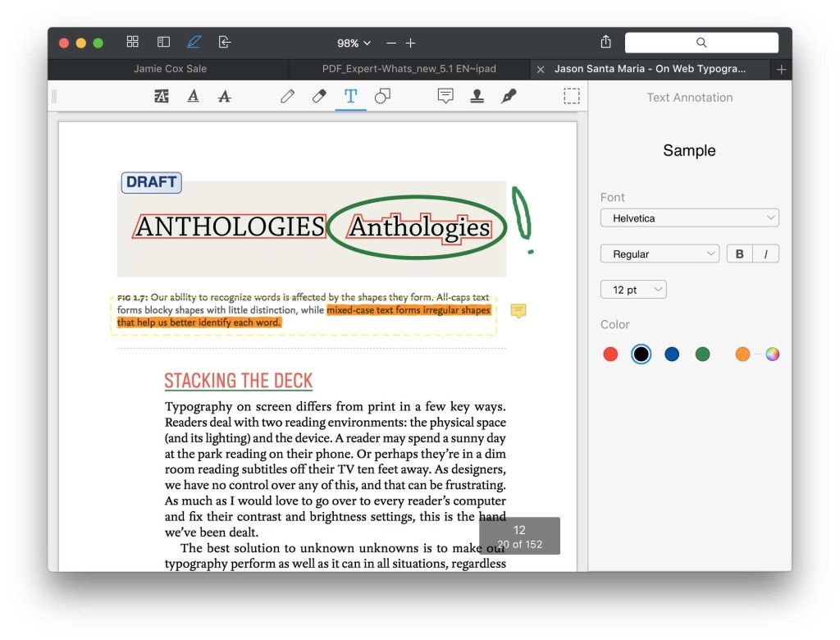The width and height of the screenshot is (840, 640).
Task: Select the signature pen tool
Action: tap(509, 97)
